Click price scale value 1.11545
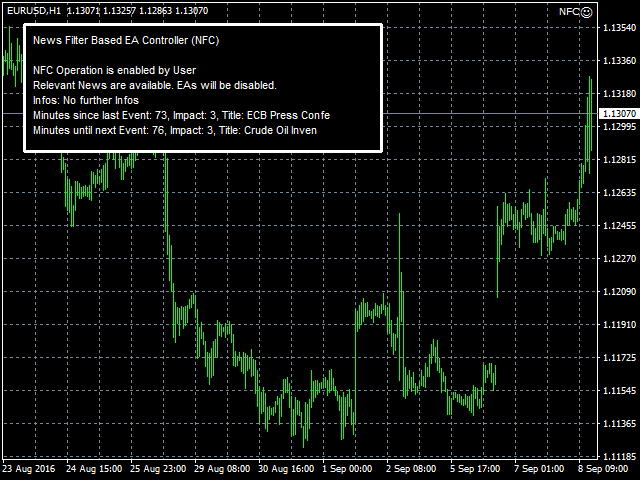This screenshot has width=640, height=480. coord(619,391)
